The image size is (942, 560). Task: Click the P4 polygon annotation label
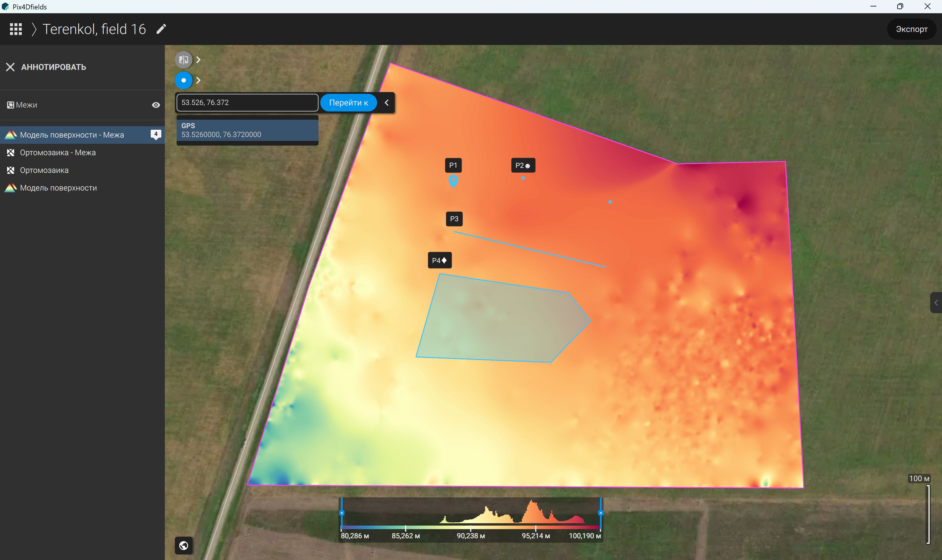pos(440,260)
